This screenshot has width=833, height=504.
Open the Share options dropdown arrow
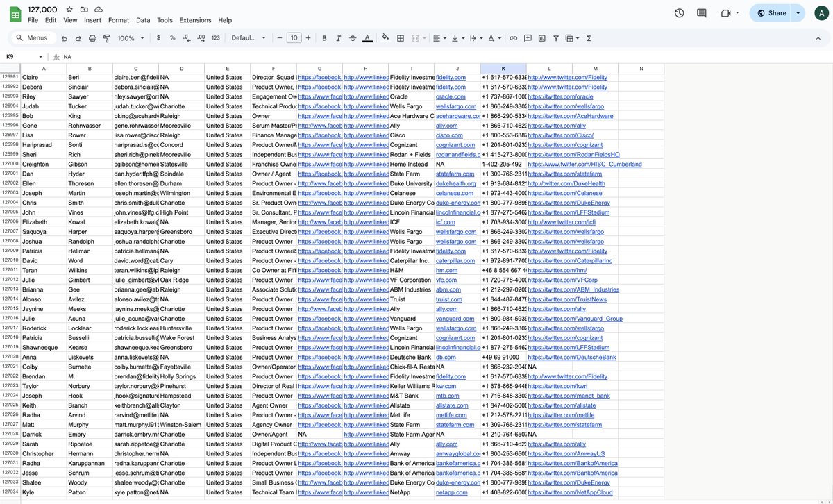coord(798,13)
